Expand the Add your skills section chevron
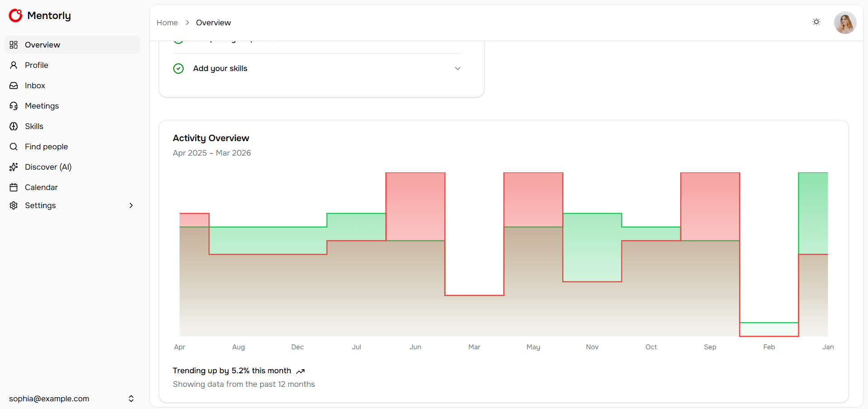The image size is (868, 409). (457, 68)
